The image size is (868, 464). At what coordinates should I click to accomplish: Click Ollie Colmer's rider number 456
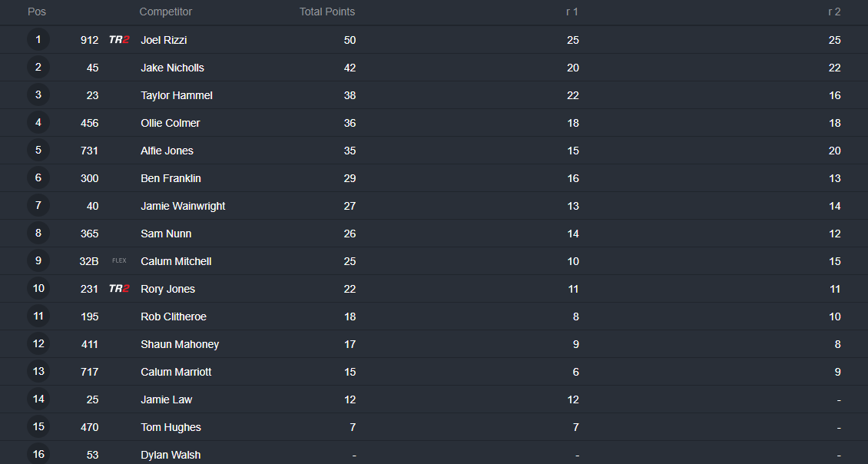pyautogui.click(x=90, y=123)
